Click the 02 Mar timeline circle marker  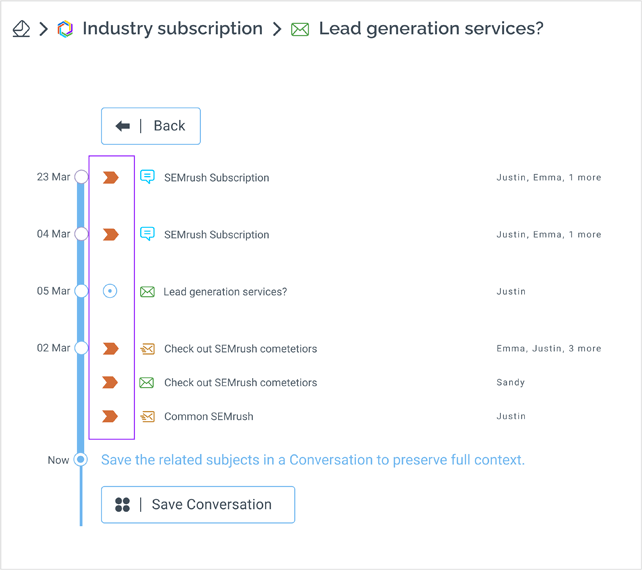[81, 348]
